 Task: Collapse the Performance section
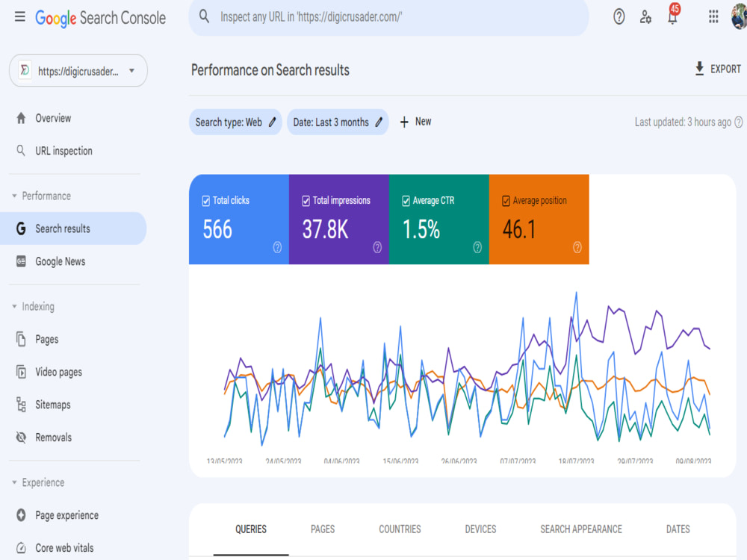(14, 196)
